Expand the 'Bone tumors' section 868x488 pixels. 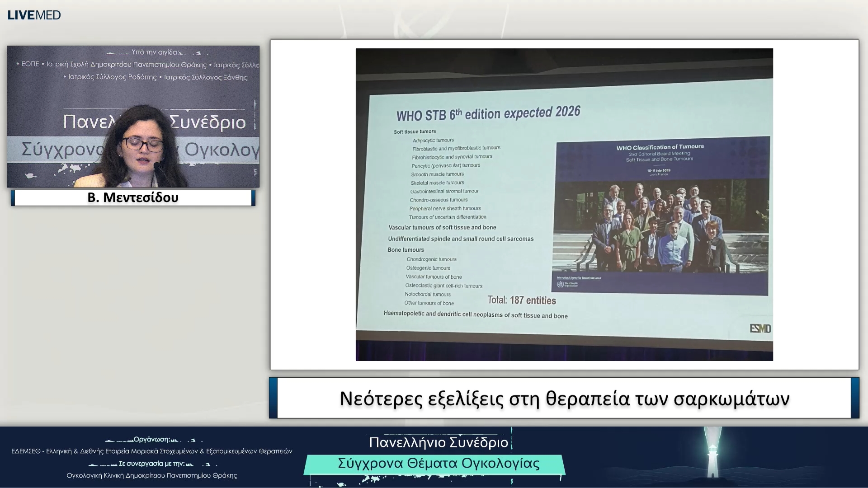click(406, 249)
